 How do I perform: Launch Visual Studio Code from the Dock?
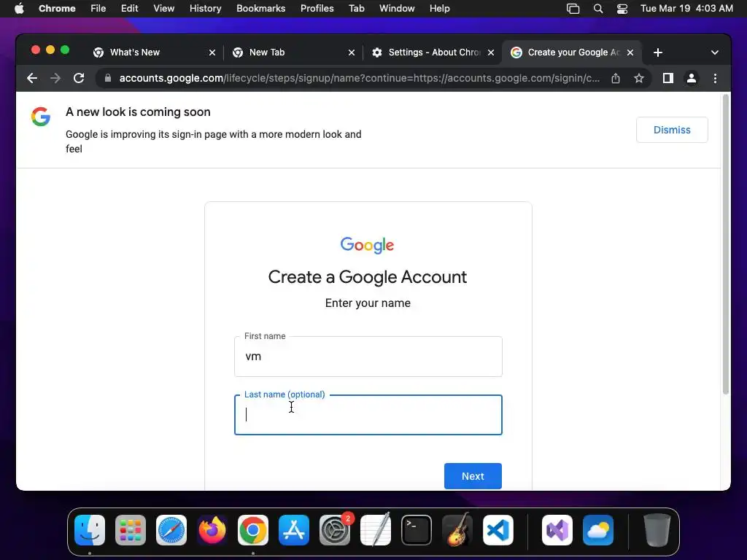498,530
